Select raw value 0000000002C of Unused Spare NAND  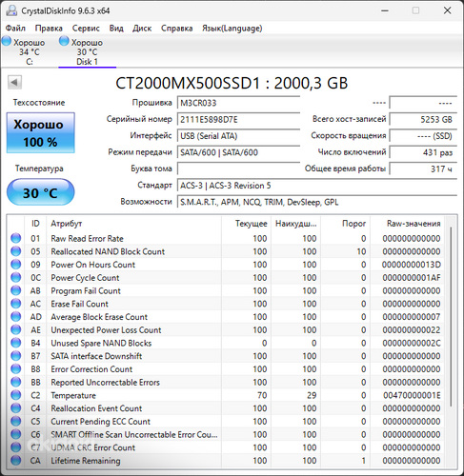pos(411,343)
